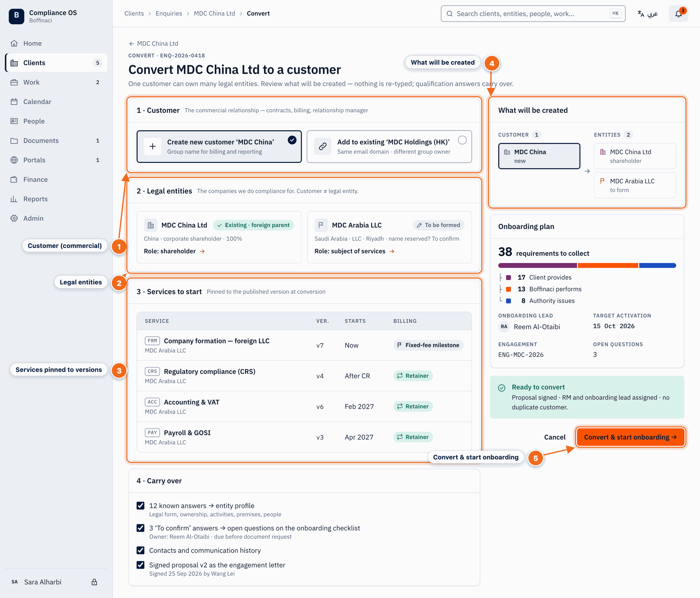Click the search clients, entities, people field
The image size is (700, 598).
[x=533, y=13]
